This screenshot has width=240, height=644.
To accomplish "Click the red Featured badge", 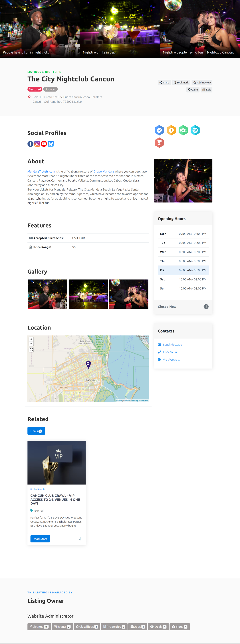I will point(35,89).
